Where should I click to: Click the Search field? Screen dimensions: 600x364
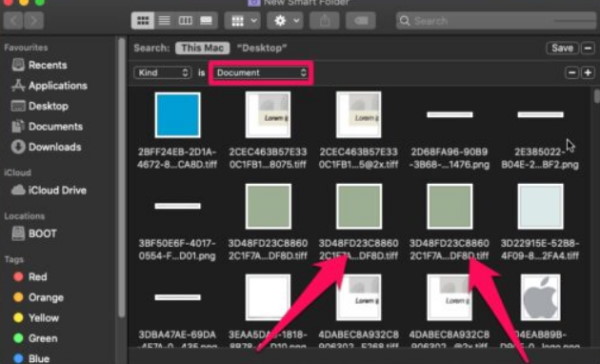[496, 20]
